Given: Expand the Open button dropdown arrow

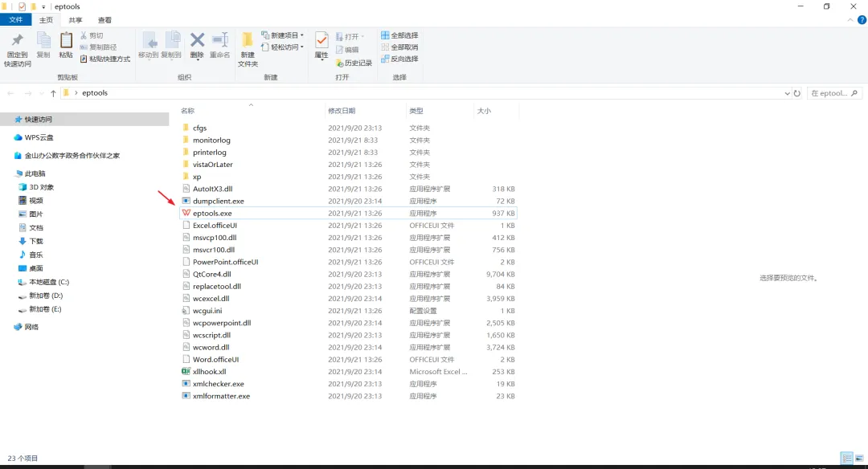Looking at the screenshot, I should point(362,36).
